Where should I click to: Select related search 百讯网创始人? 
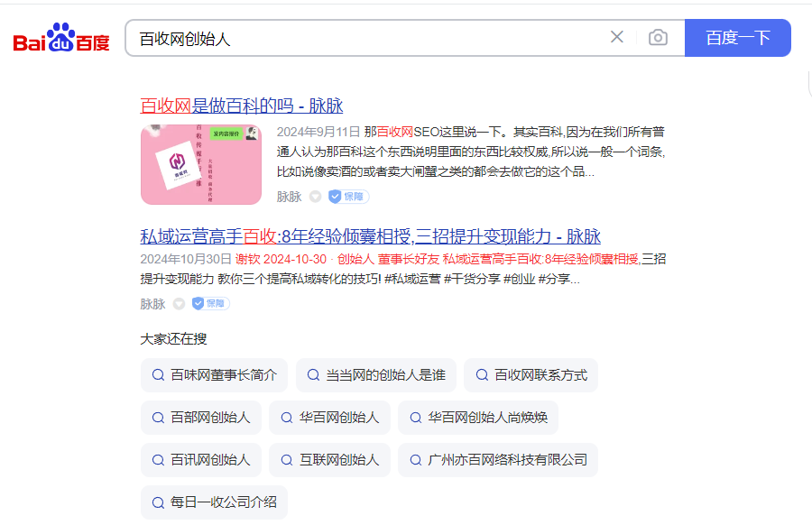pyautogui.click(x=201, y=460)
